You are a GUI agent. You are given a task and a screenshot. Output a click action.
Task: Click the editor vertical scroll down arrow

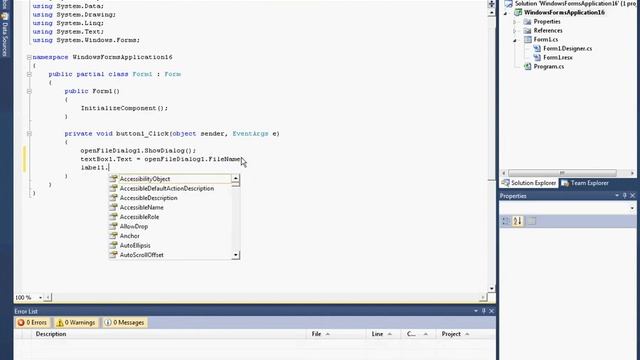tap(491, 289)
